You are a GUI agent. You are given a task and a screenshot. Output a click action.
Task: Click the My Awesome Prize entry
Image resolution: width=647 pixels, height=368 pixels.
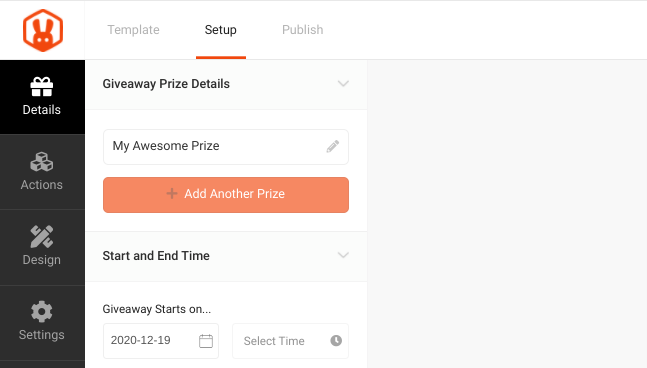click(226, 147)
